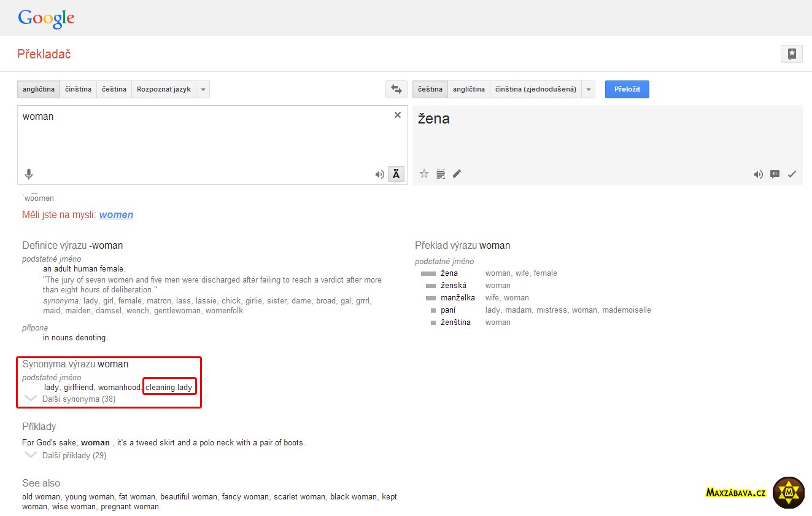Screen dimensions: 812x516
Task: Select all translation text icon
Action: tap(440, 174)
